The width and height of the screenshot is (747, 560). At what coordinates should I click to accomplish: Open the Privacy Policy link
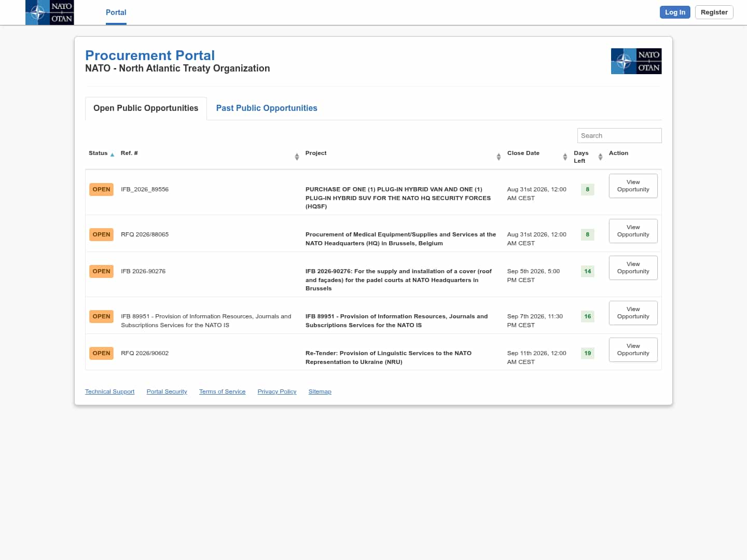point(277,391)
